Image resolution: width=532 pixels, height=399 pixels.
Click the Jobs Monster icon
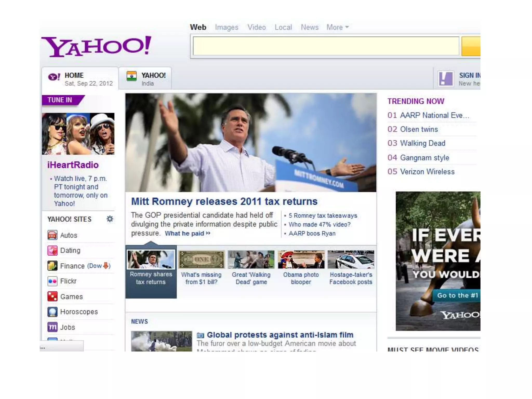tap(52, 327)
